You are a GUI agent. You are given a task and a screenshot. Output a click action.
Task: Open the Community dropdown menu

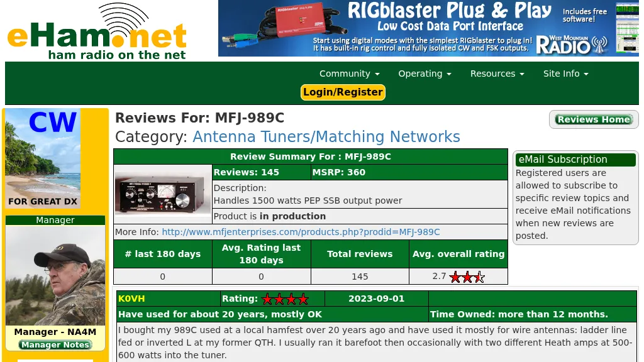click(x=350, y=74)
